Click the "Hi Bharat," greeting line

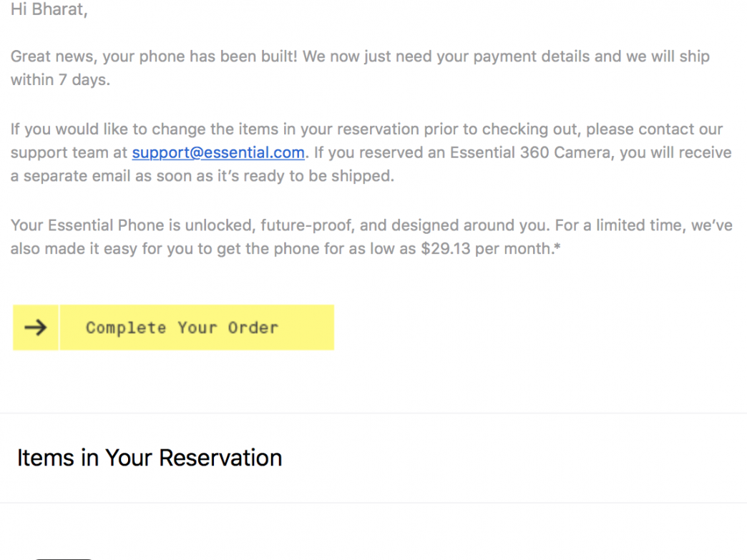pos(49,11)
